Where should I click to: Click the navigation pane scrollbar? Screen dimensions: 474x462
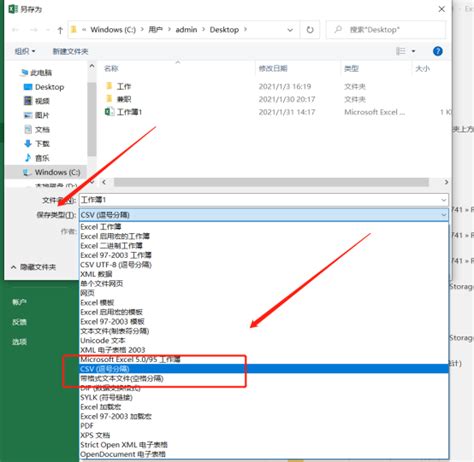(x=92, y=119)
